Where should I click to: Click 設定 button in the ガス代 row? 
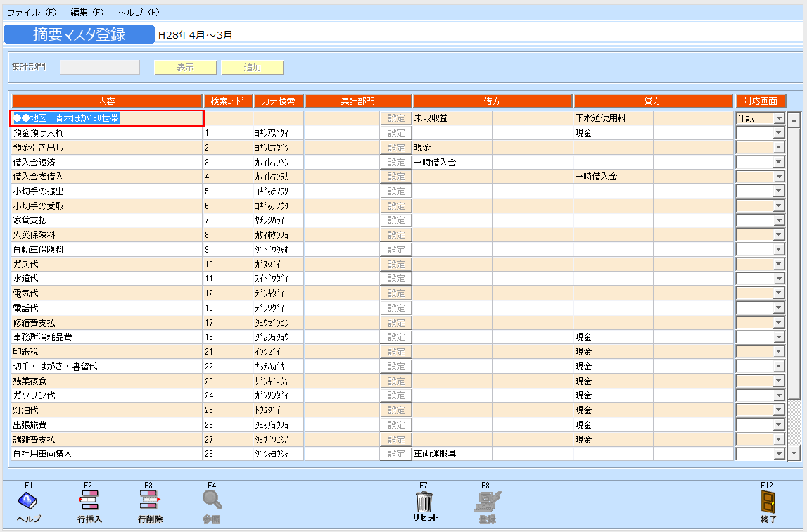tap(396, 265)
